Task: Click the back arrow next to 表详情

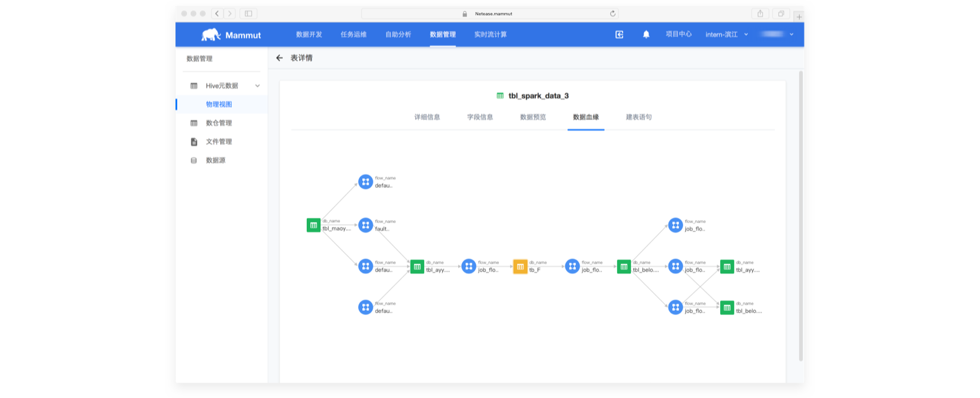Action: tap(279, 58)
